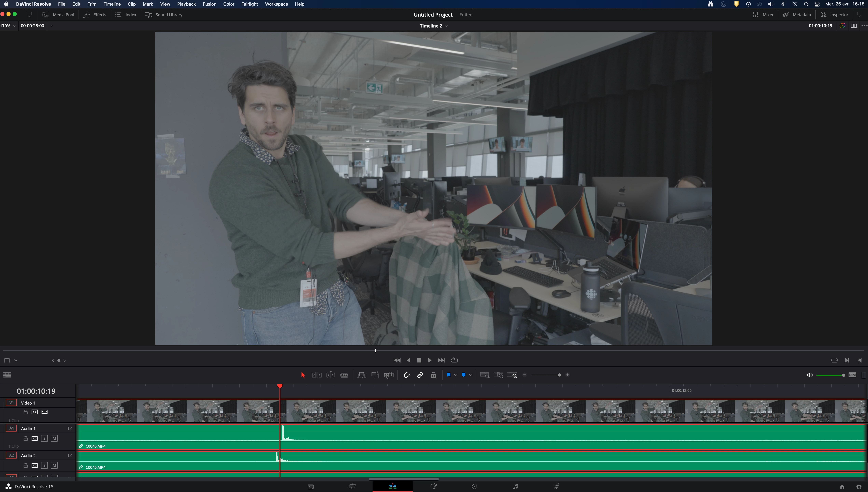Viewport: 868px width, 492px height.
Task: Select the Blade edit mode tool
Action: tap(344, 375)
